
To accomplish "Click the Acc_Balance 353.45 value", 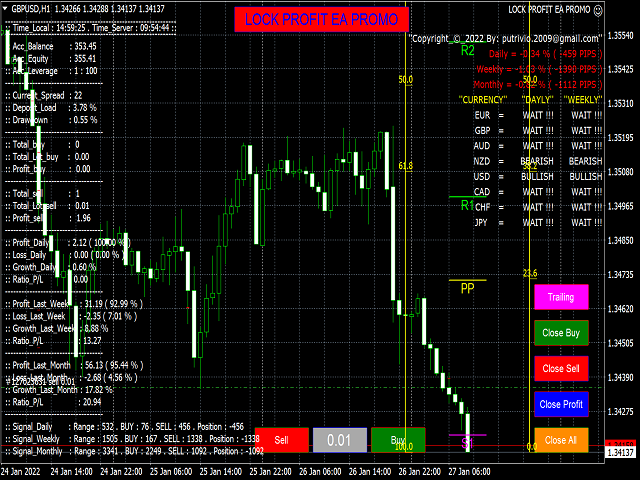I will (x=85, y=46).
